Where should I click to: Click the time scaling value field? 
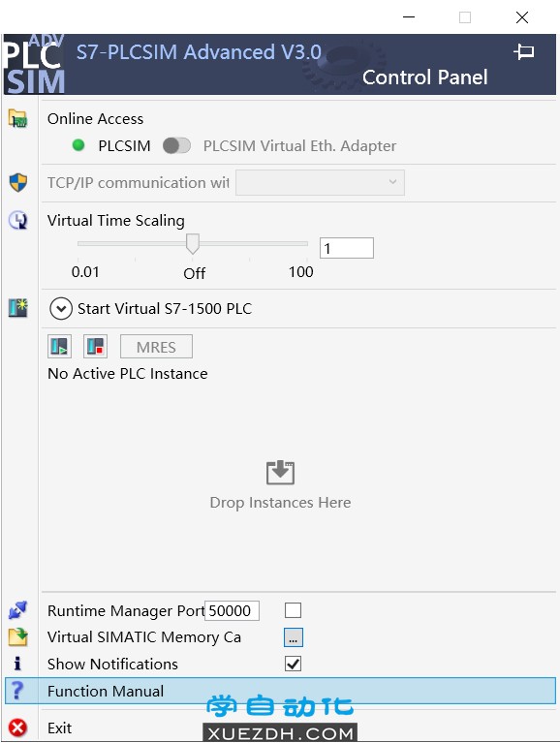pyautogui.click(x=347, y=248)
